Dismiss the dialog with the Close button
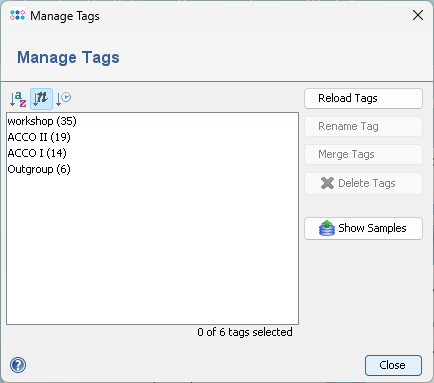434x383 pixels. (393, 365)
